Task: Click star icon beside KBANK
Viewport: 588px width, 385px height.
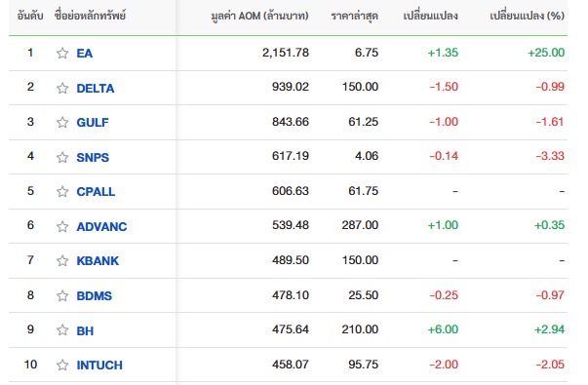Action: coord(62,260)
